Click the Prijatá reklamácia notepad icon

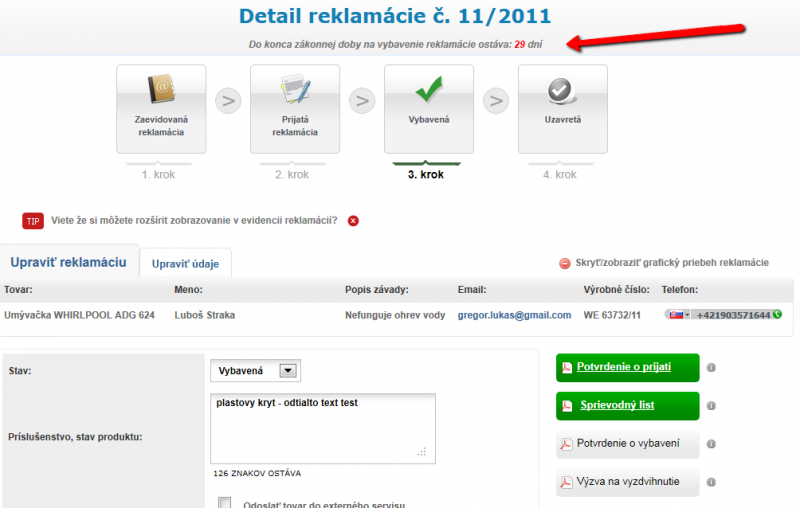(x=295, y=92)
